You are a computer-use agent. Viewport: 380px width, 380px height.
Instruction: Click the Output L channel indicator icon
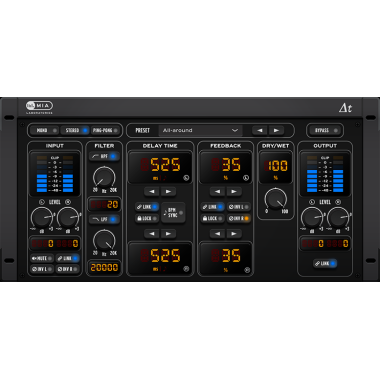coord(312,202)
